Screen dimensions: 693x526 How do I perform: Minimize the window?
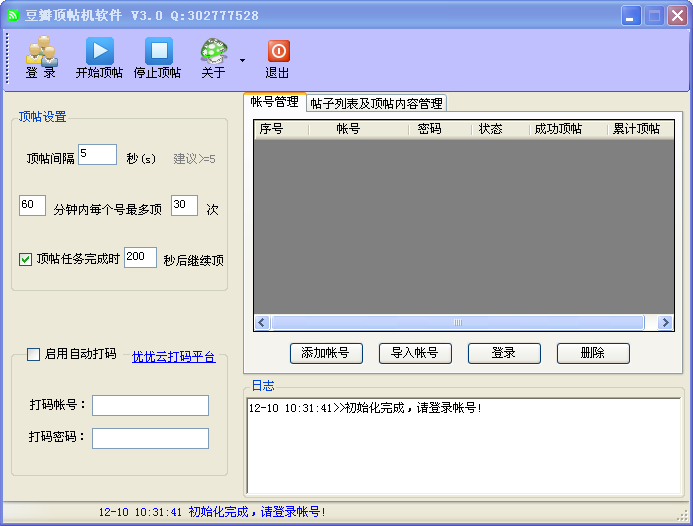pyautogui.click(x=631, y=16)
